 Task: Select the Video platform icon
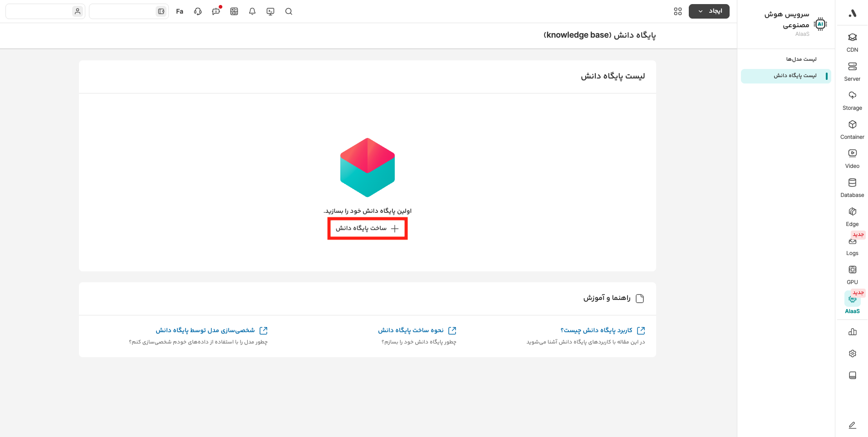852,158
